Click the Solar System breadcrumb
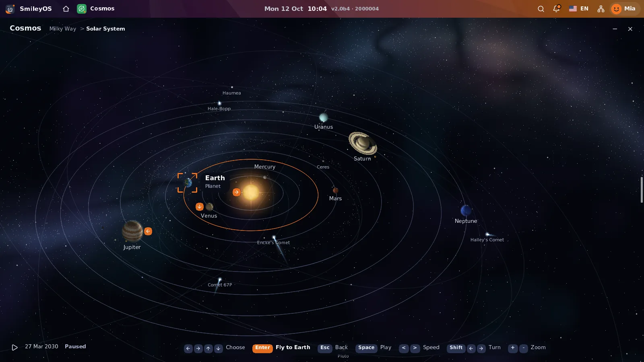Screen dimensions: 644x362 [105, 29]
